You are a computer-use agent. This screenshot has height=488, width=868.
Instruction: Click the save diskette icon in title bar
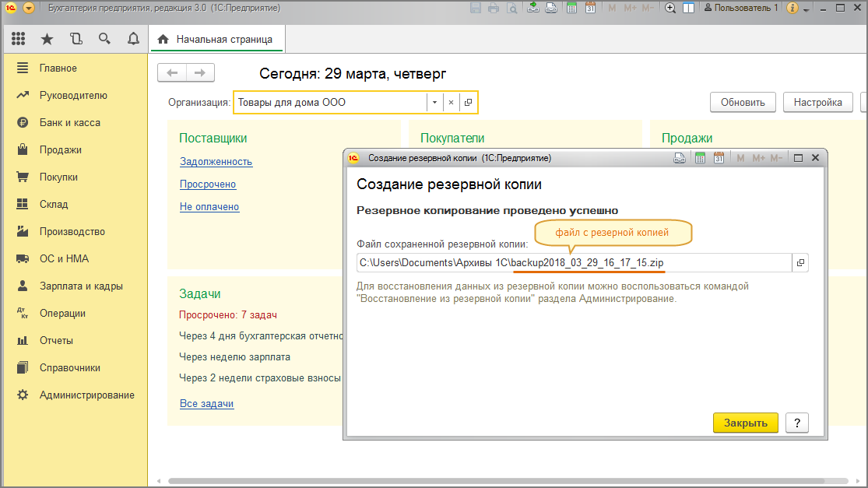[x=476, y=8]
